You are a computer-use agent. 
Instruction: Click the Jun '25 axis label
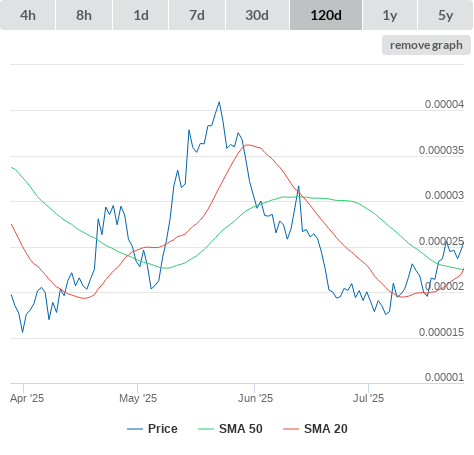(255, 398)
